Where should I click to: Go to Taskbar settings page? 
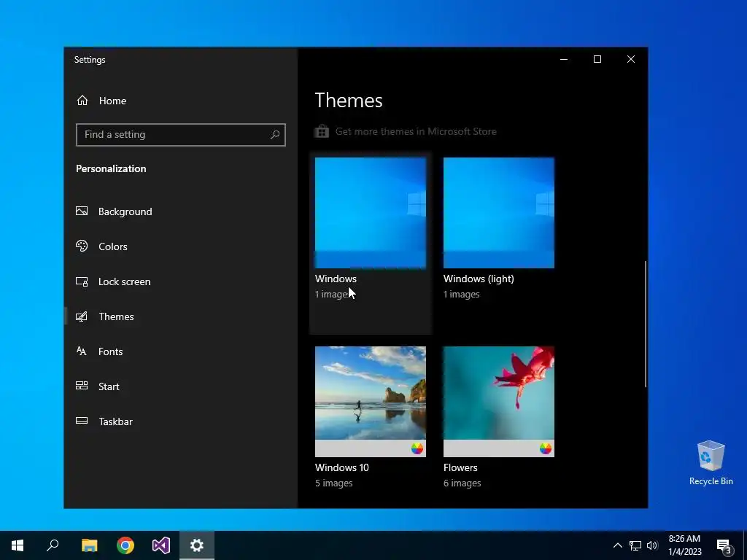(181, 421)
